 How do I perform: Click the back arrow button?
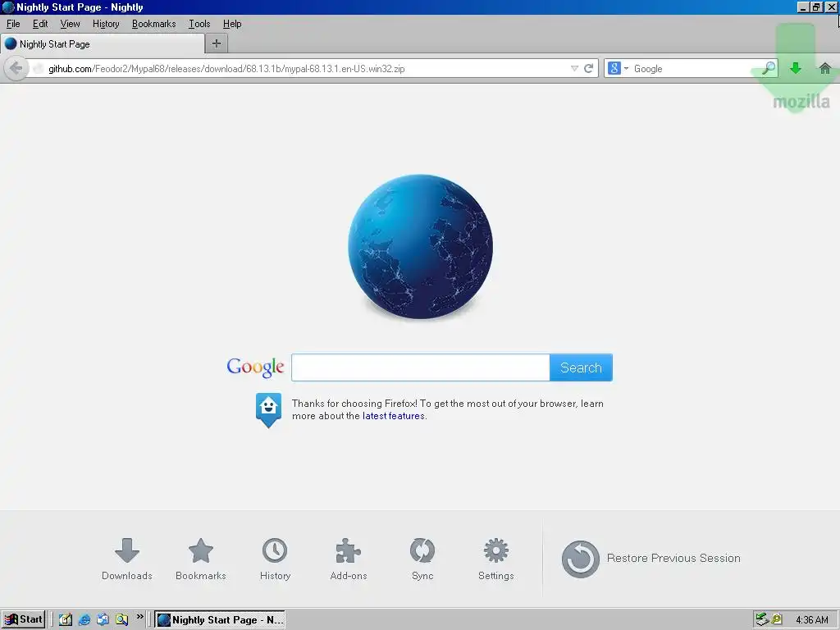coord(16,69)
